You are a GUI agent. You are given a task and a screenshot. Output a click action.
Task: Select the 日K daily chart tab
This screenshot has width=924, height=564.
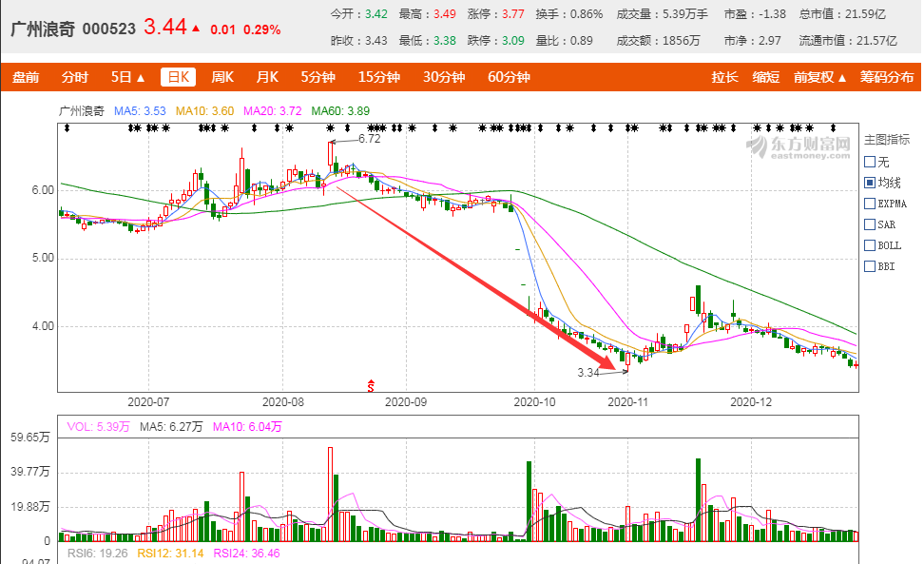(x=178, y=77)
